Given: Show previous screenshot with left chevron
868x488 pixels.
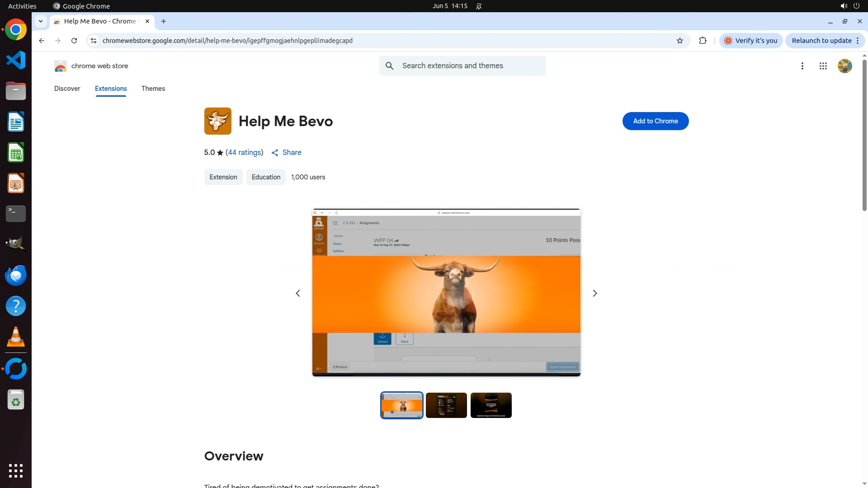Looking at the screenshot, I should click(x=298, y=293).
